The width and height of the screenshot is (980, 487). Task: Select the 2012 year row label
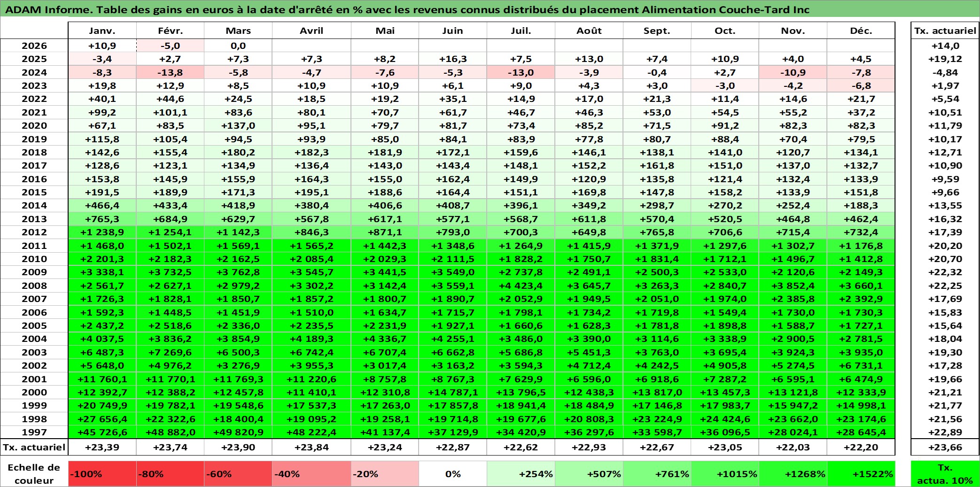34,232
